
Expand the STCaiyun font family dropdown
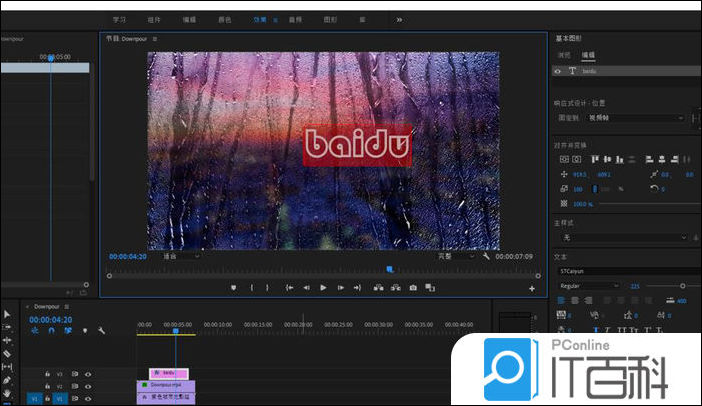click(621, 270)
